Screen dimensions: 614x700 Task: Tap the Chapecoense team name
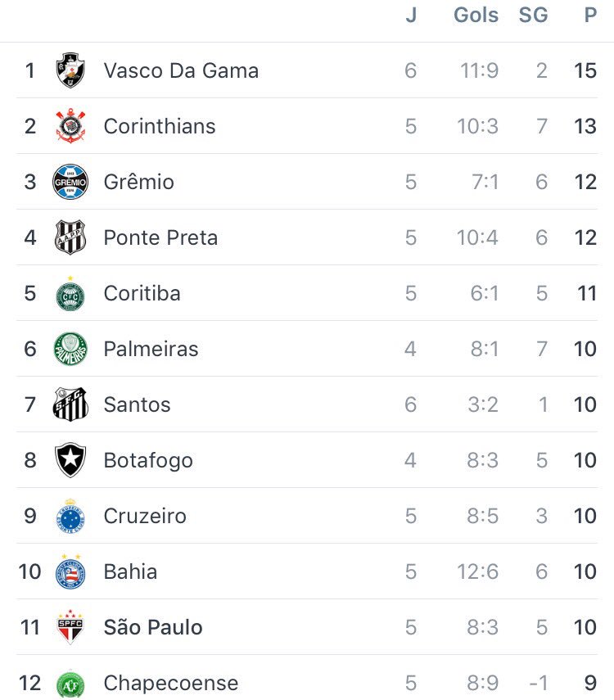(171, 683)
